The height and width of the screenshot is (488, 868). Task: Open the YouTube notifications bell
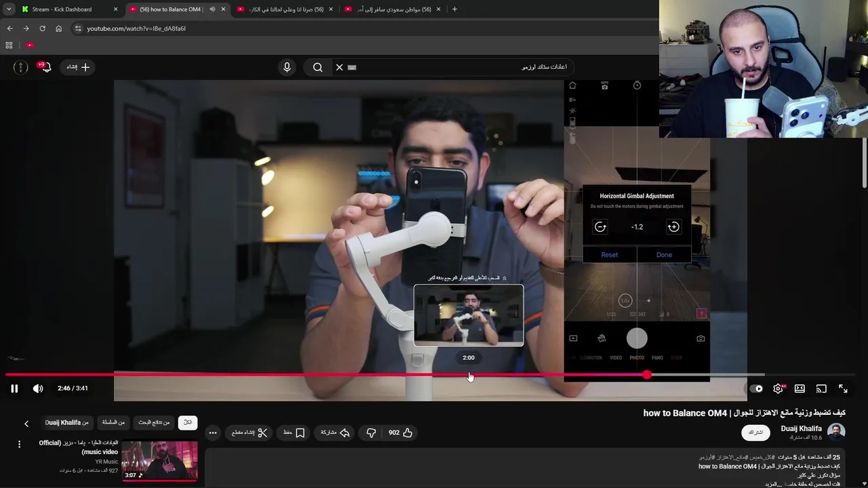[x=45, y=67]
